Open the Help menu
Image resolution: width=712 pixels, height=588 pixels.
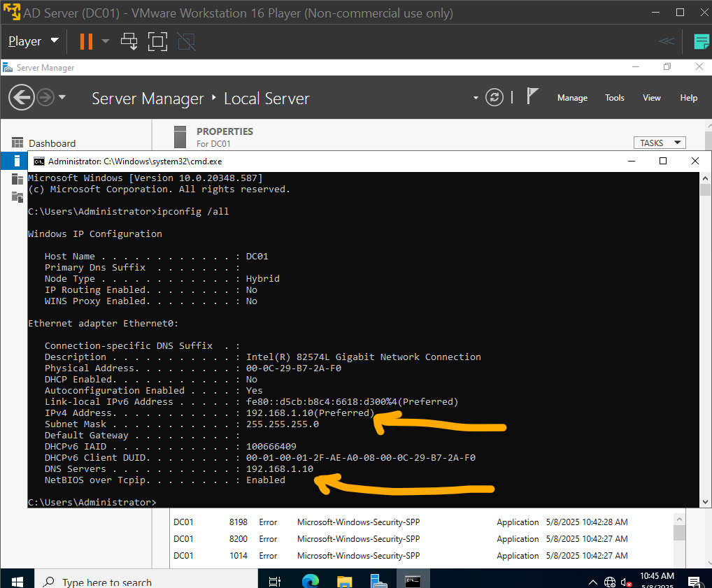click(x=688, y=98)
